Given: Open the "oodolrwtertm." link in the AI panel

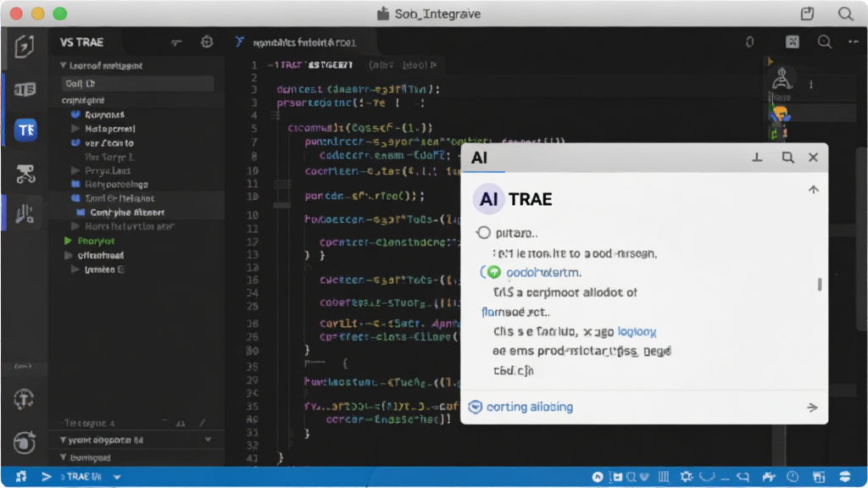Looking at the screenshot, I should pyautogui.click(x=543, y=272).
